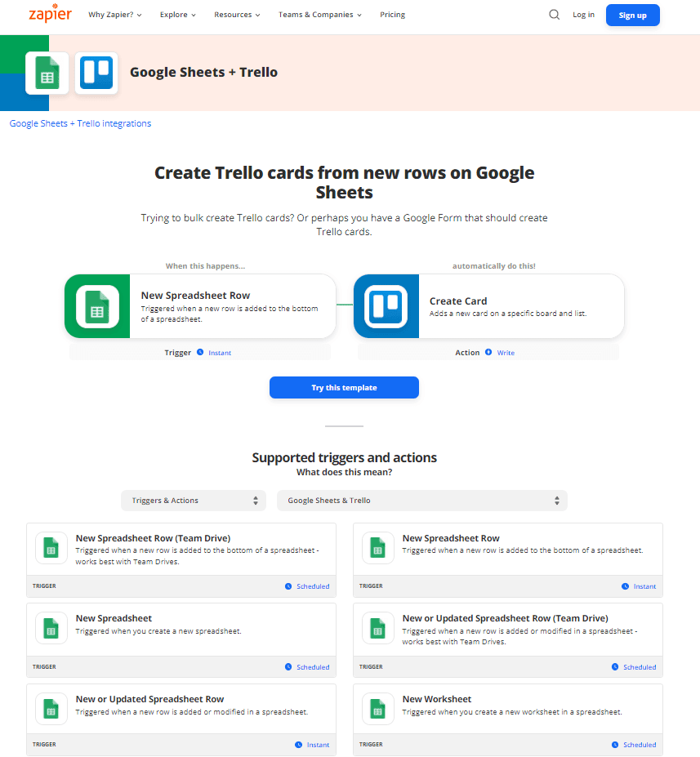Click the Sign up button
This screenshot has width=700, height=757.
click(x=633, y=15)
